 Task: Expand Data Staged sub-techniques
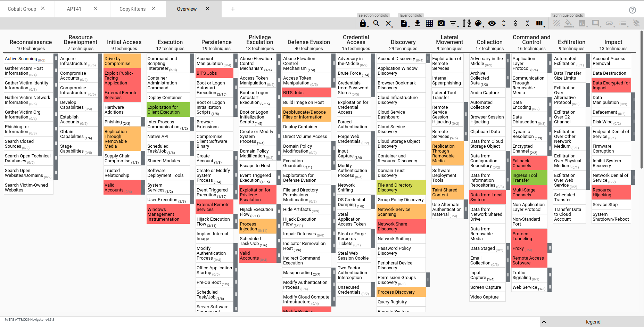click(x=508, y=248)
